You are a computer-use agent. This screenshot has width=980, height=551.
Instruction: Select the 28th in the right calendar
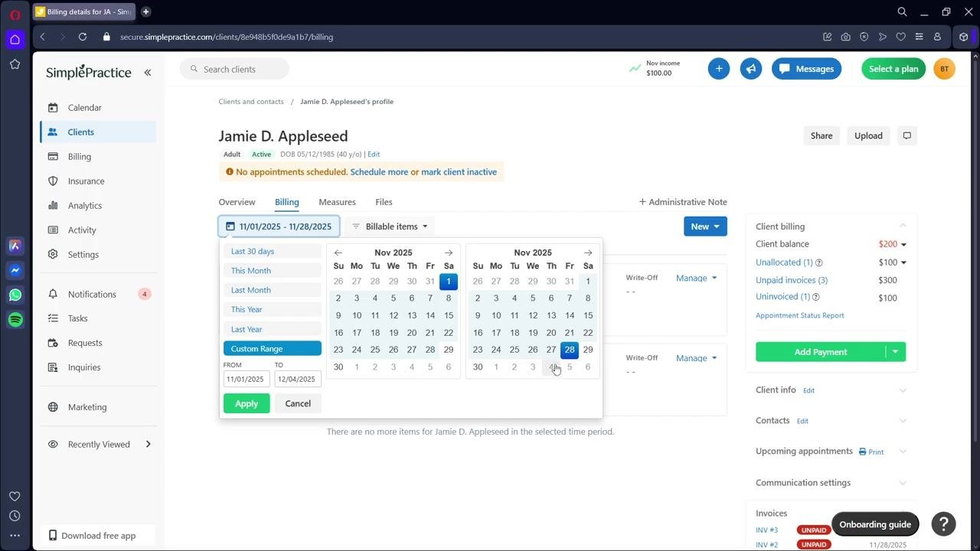click(570, 350)
